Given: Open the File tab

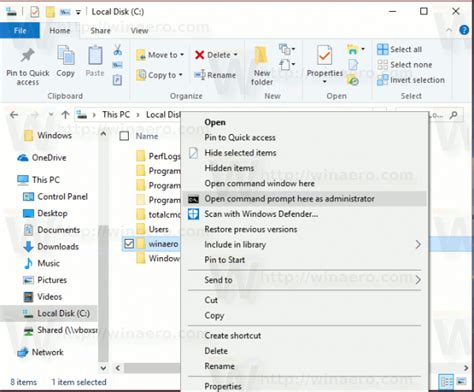Looking at the screenshot, I should [20, 31].
